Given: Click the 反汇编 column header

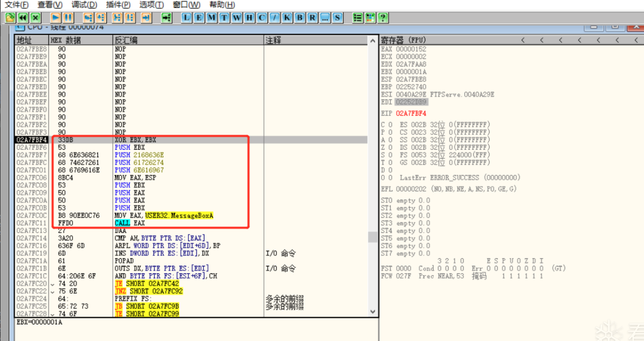Looking at the screenshot, I should pos(188,40).
